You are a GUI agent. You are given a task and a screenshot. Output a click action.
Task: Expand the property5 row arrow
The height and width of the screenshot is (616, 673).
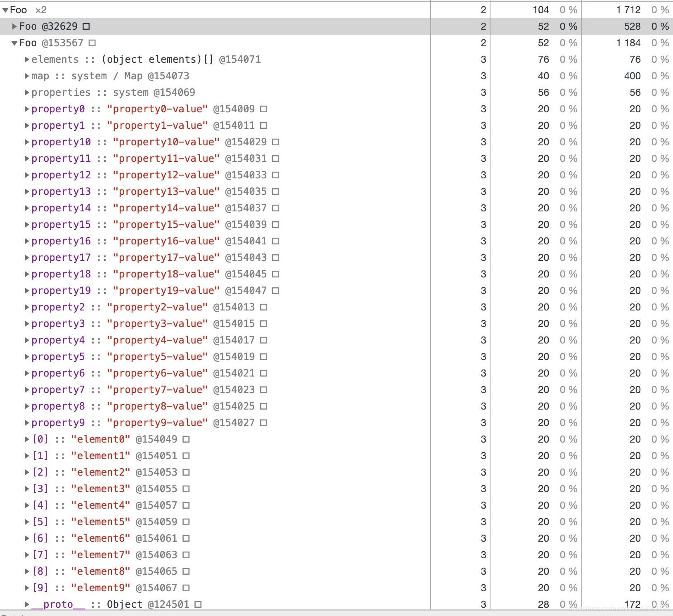[27, 357]
